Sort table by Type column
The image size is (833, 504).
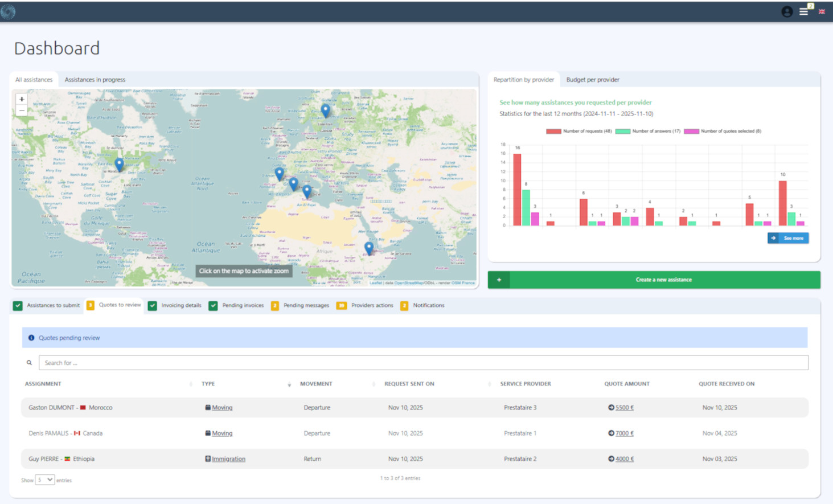pos(208,384)
